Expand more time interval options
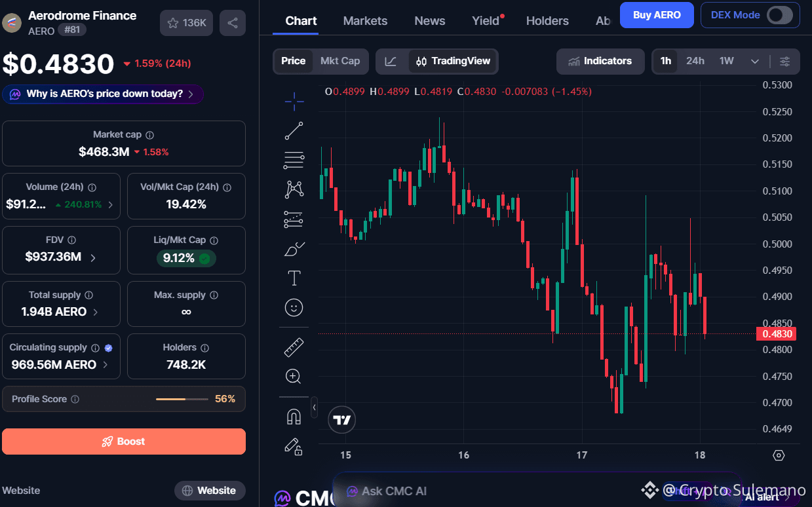The height and width of the screenshot is (507, 812). [755, 61]
